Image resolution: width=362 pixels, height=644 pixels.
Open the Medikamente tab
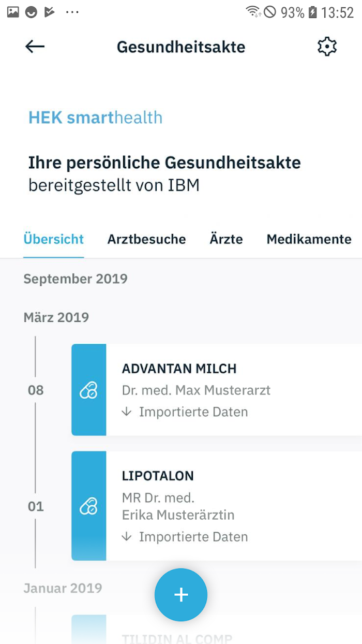pos(309,239)
